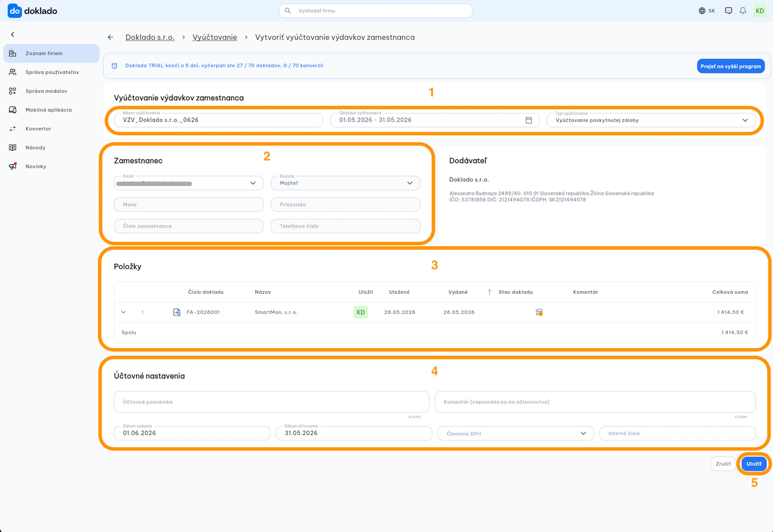Click the Stav dokladu column header

pos(516,292)
